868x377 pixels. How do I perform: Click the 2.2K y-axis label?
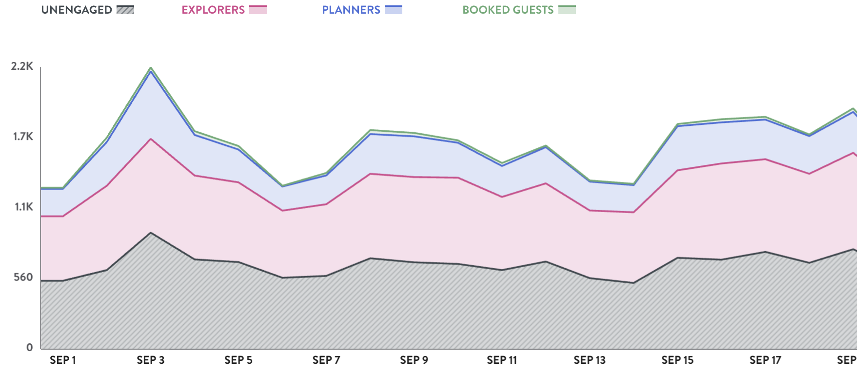tap(22, 66)
